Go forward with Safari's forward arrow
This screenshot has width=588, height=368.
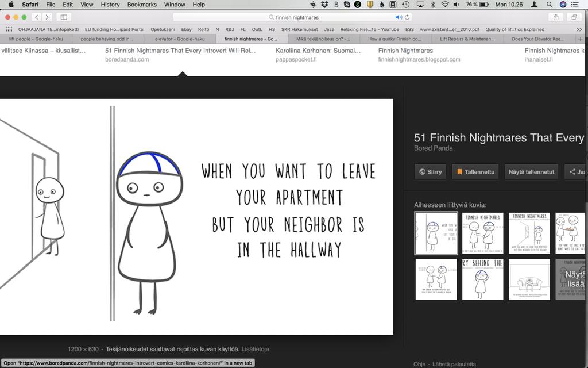pyautogui.click(x=47, y=17)
